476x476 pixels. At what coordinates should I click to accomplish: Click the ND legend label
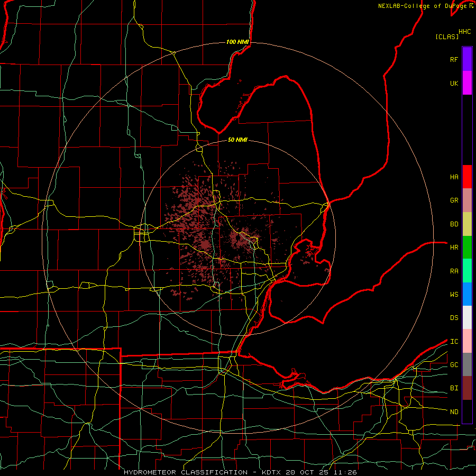(x=454, y=412)
